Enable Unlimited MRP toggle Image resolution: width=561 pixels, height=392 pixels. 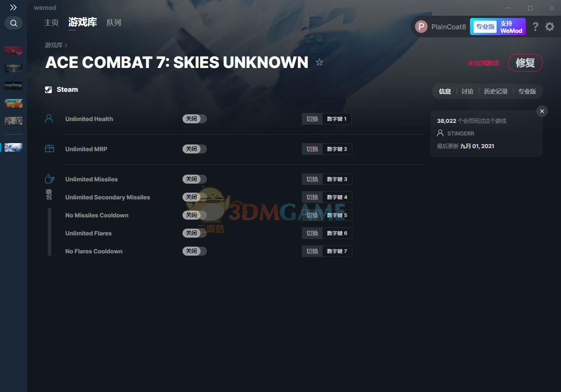coord(195,149)
